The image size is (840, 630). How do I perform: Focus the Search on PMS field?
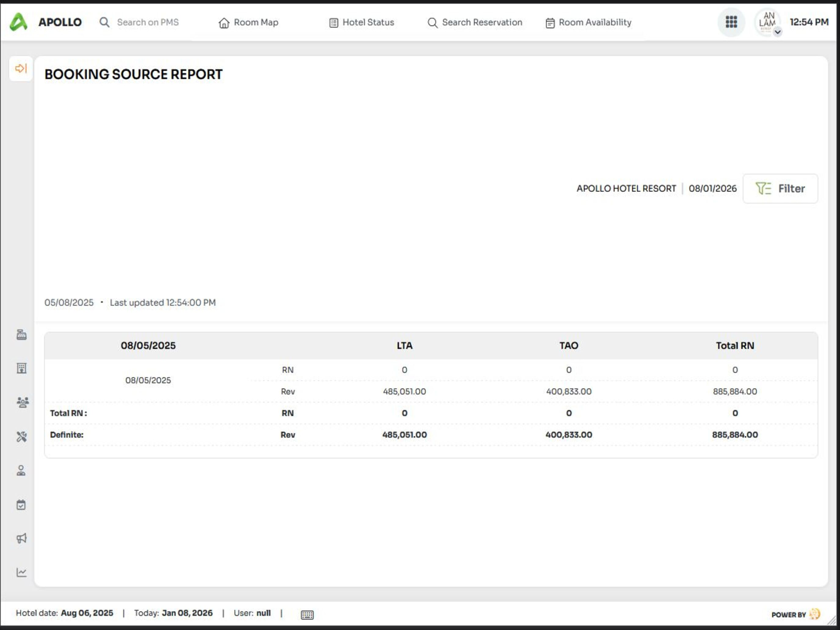148,22
